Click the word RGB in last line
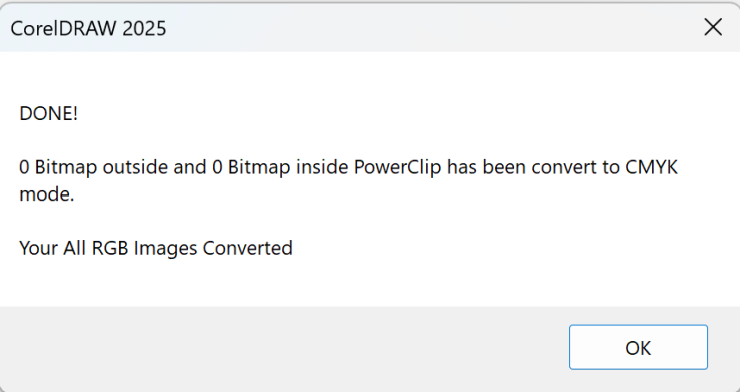This screenshot has height=392, width=740. coord(109,248)
